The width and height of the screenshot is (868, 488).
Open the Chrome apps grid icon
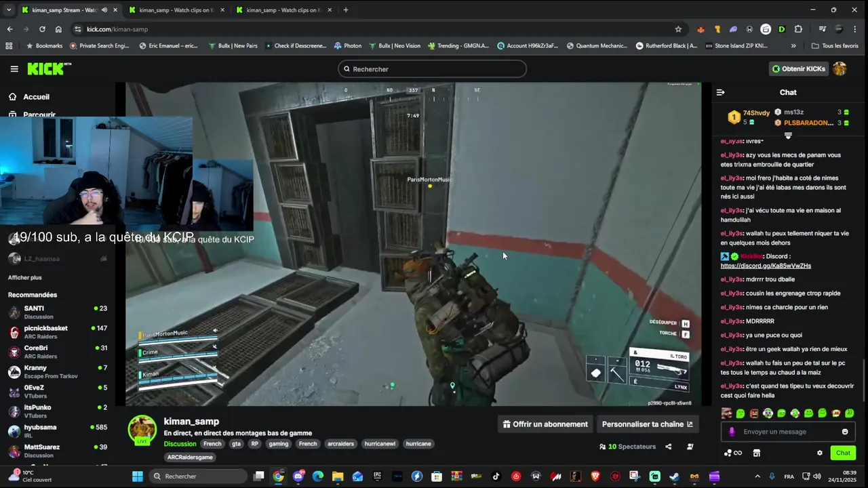9,45
